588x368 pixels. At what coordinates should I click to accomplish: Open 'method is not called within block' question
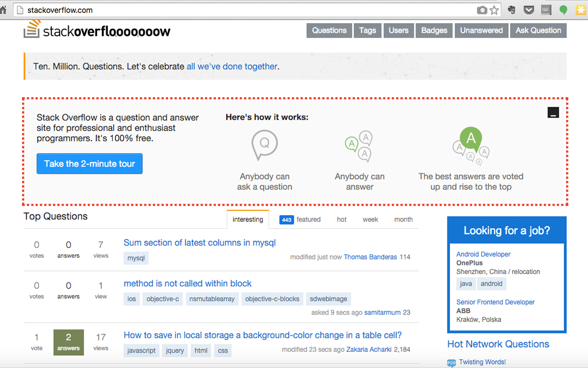click(188, 283)
